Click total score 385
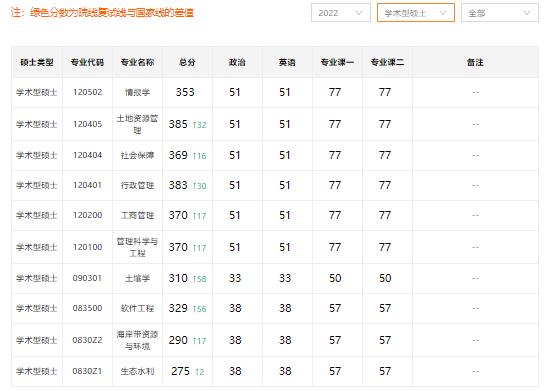The height and width of the screenshot is (391, 545). coord(178,124)
